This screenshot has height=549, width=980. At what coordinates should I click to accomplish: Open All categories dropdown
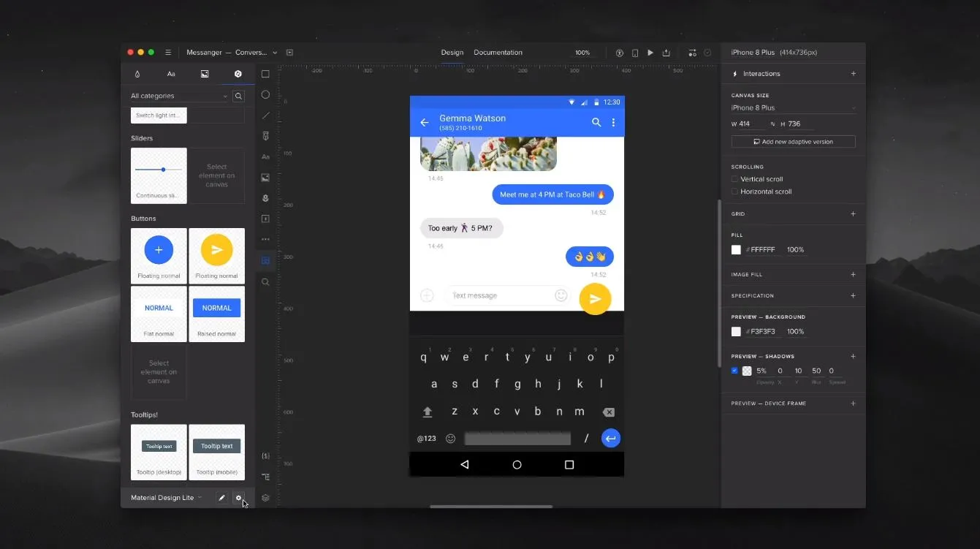(x=180, y=96)
